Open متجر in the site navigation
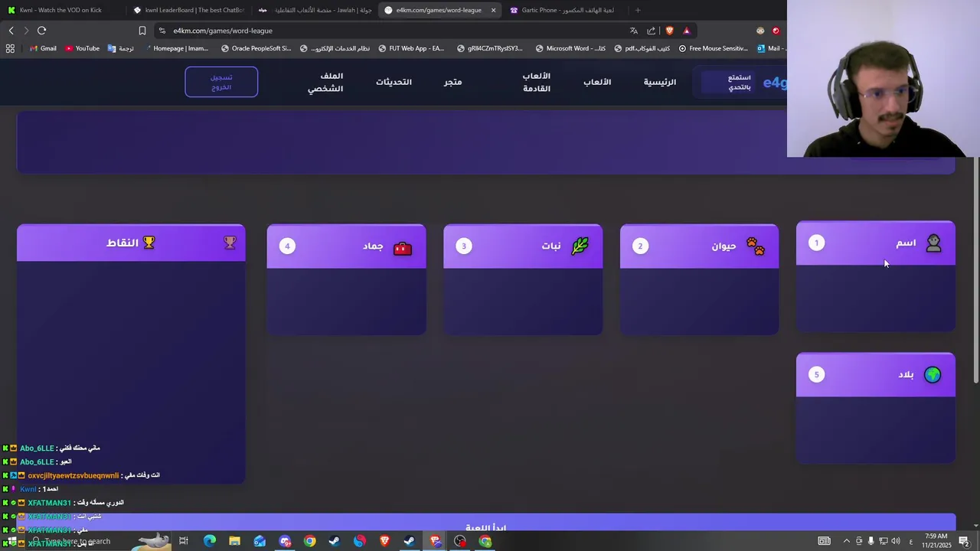980x551 pixels. 453,82
